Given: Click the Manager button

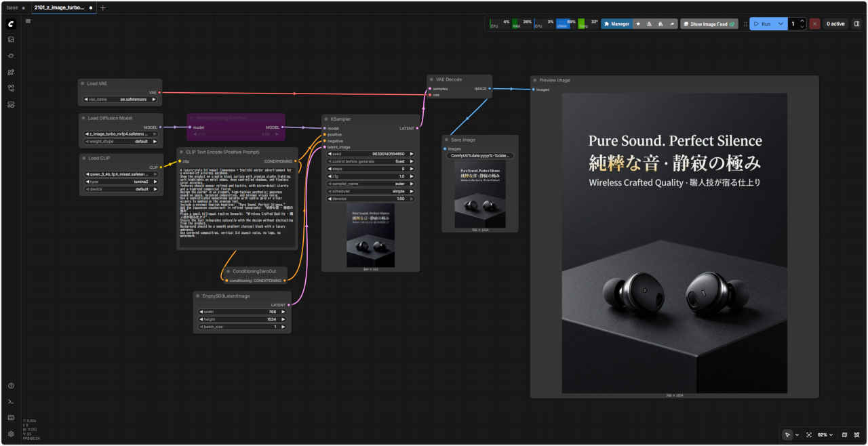Looking at the screenshot, I should tap(616, 24).
